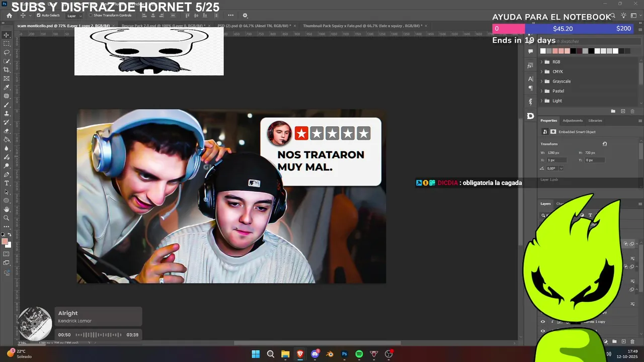
Task: Reset the transform in Properties panel
Action: [x=605, y=144]
